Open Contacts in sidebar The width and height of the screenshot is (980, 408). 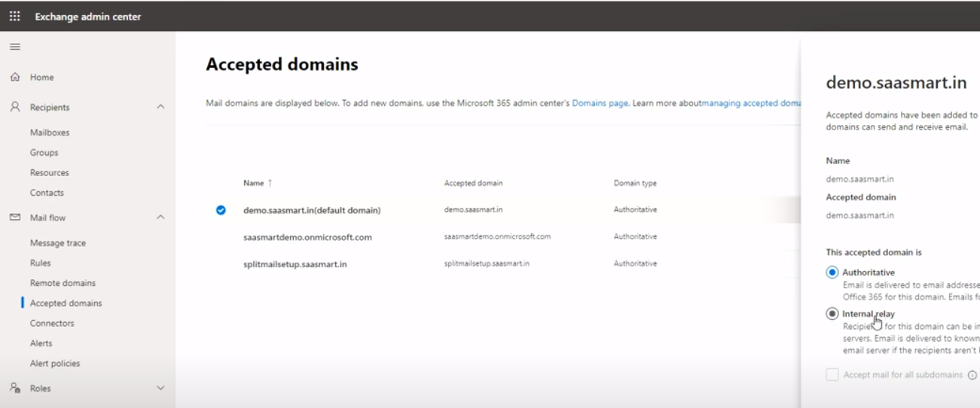coord(47,193)
